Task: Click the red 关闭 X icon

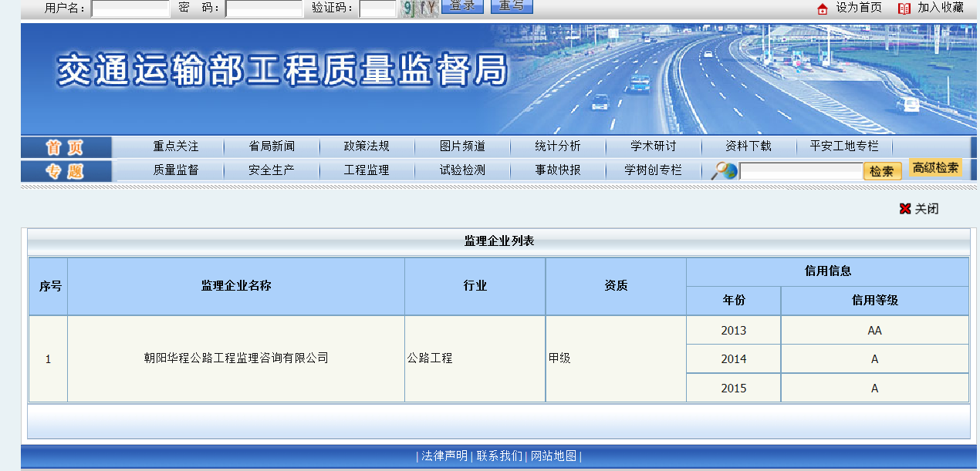Action: pos(905,209)
